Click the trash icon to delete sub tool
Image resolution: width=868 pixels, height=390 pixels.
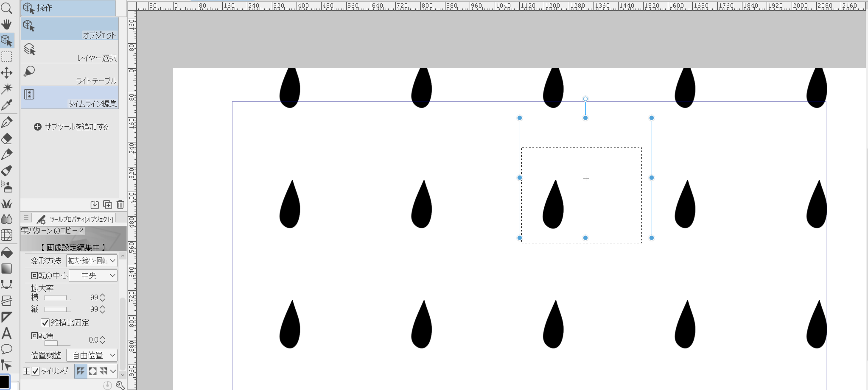click(120, 205)
